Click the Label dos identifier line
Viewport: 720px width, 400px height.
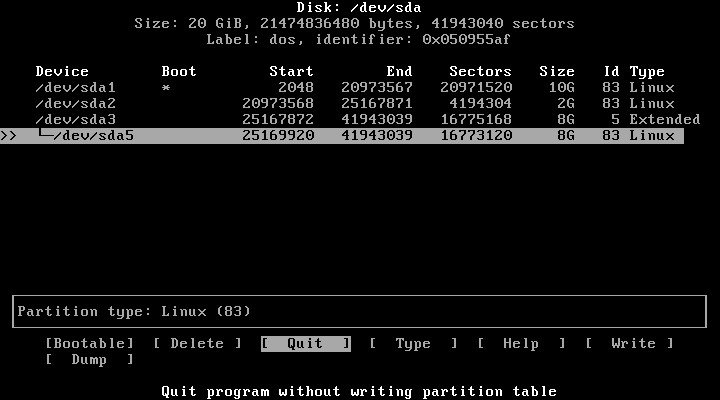click(358, 39)
